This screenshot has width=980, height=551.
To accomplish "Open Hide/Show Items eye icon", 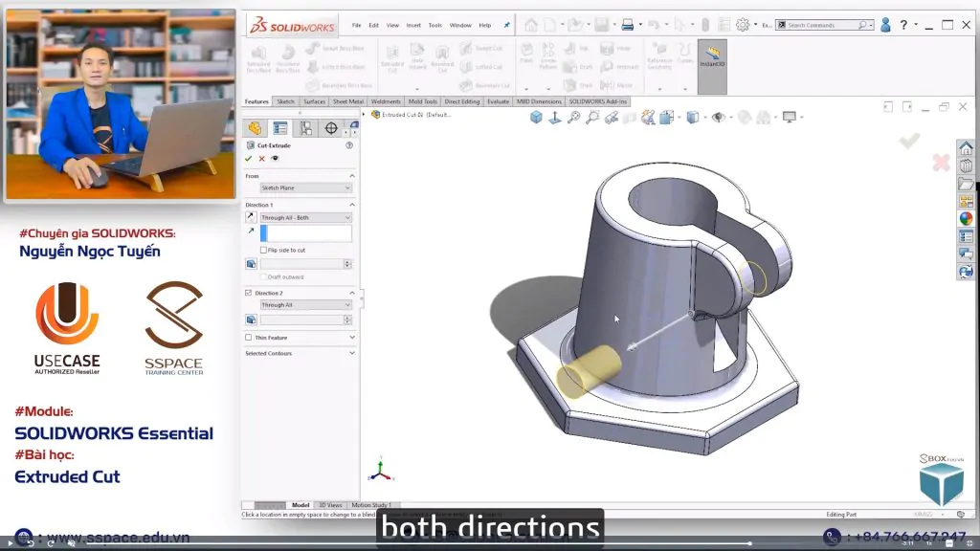I will [718, 117].
